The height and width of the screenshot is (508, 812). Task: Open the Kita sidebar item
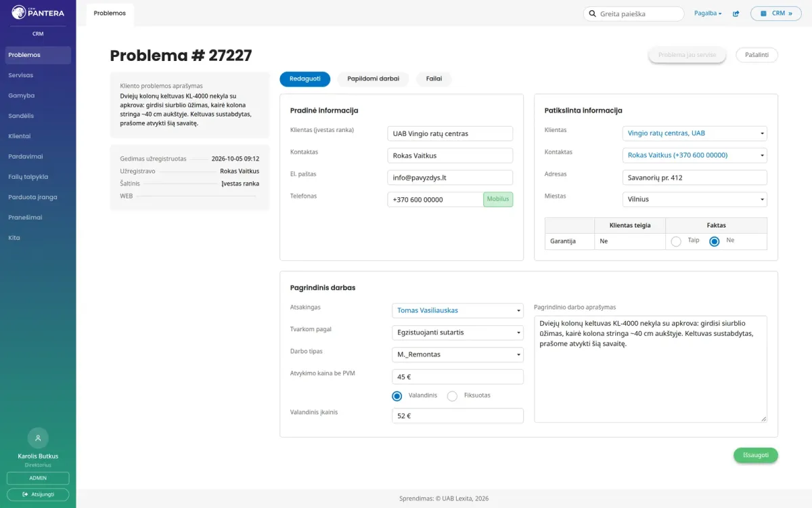38,238
